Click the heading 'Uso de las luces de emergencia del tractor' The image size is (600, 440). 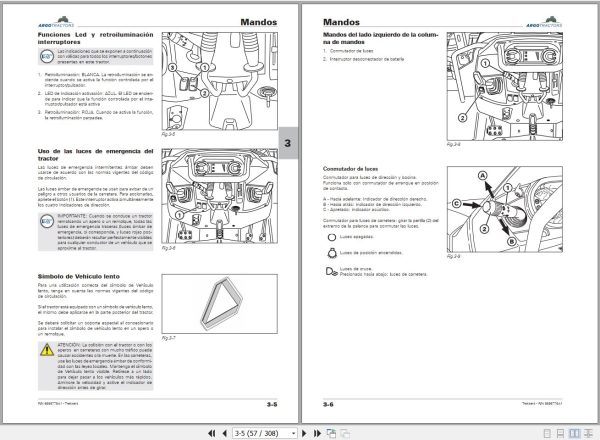[95, 155]
